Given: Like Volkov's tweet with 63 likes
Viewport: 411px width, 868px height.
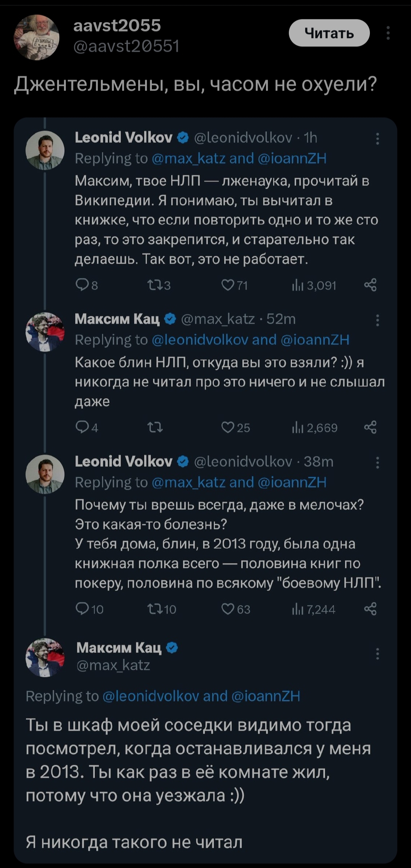Looking at the screenshot, I should pyautogui.click(x=228, y=609).
